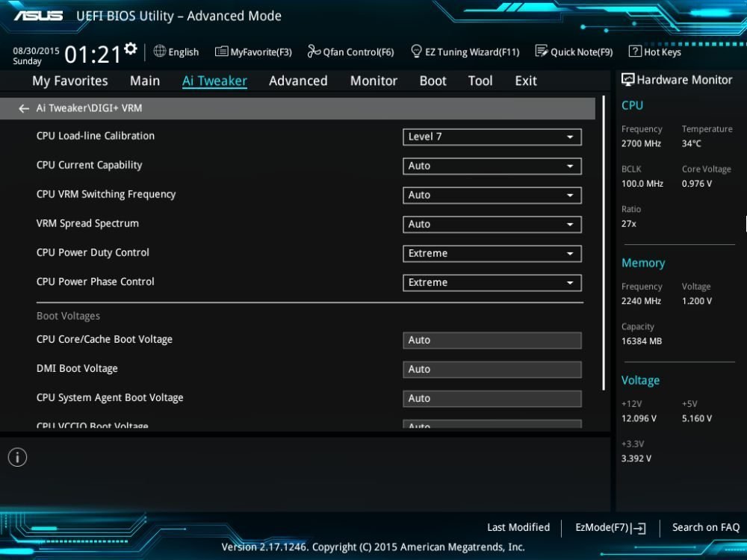
Task: Click Search on FAQ link
Action: 706,528
